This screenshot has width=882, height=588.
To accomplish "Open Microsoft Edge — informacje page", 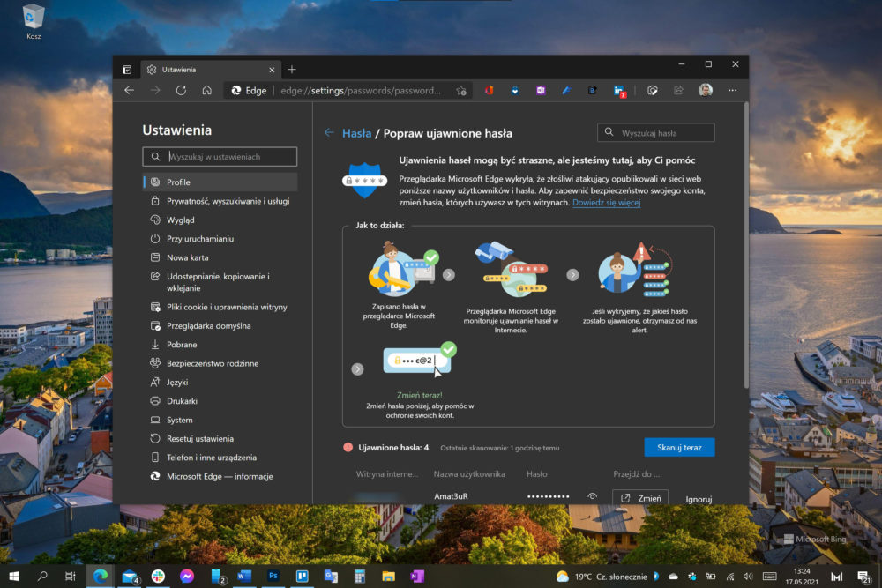I will tap(220, 476).
